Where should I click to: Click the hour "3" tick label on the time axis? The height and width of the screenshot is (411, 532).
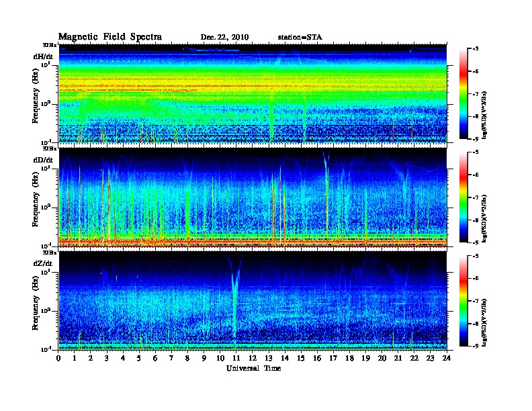(107, 358)
